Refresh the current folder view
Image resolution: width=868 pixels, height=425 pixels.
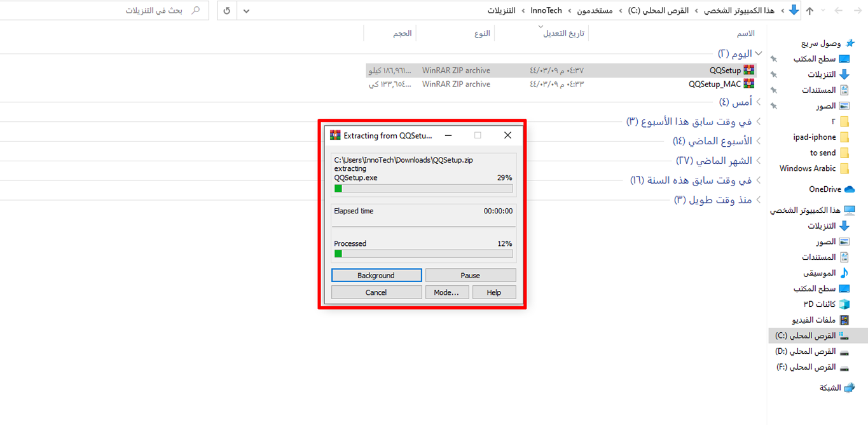(x=227, y=11)
